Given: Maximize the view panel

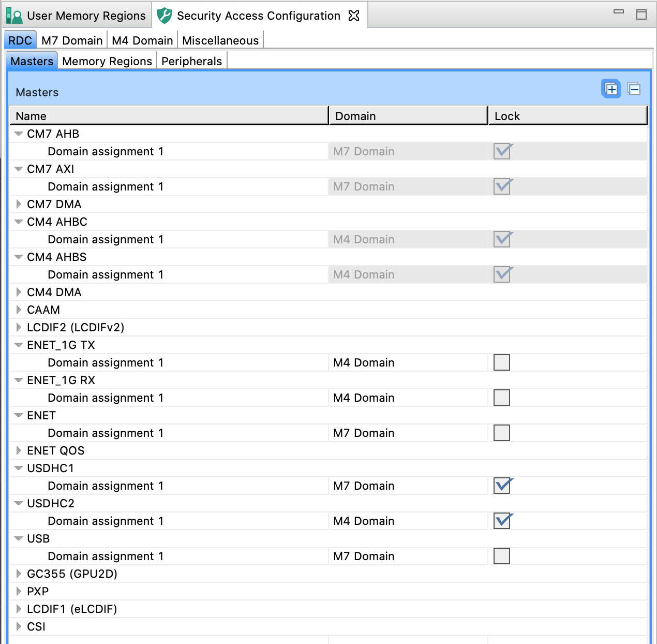Looking at the screenshot, I should click(x=641, y=14).
